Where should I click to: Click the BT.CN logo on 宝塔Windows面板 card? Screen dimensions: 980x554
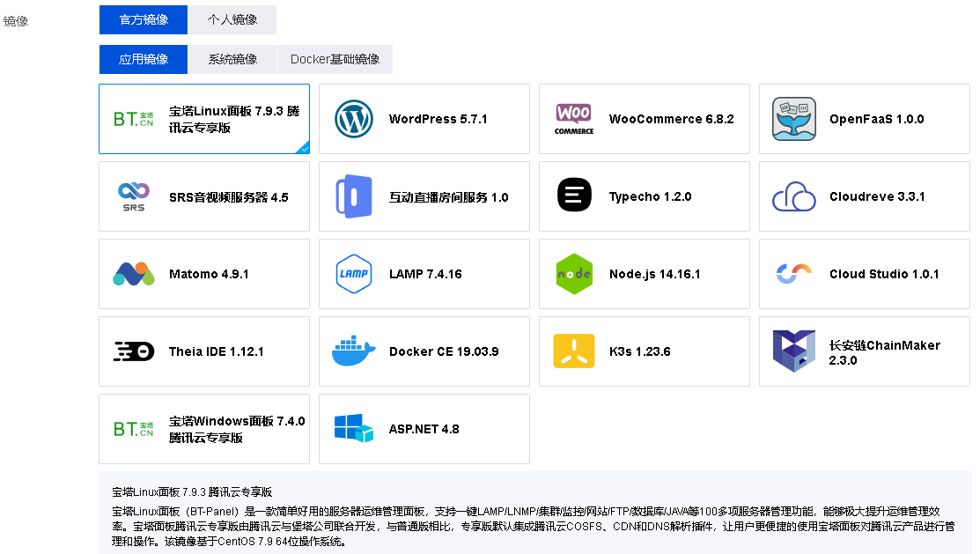(133, 429)
